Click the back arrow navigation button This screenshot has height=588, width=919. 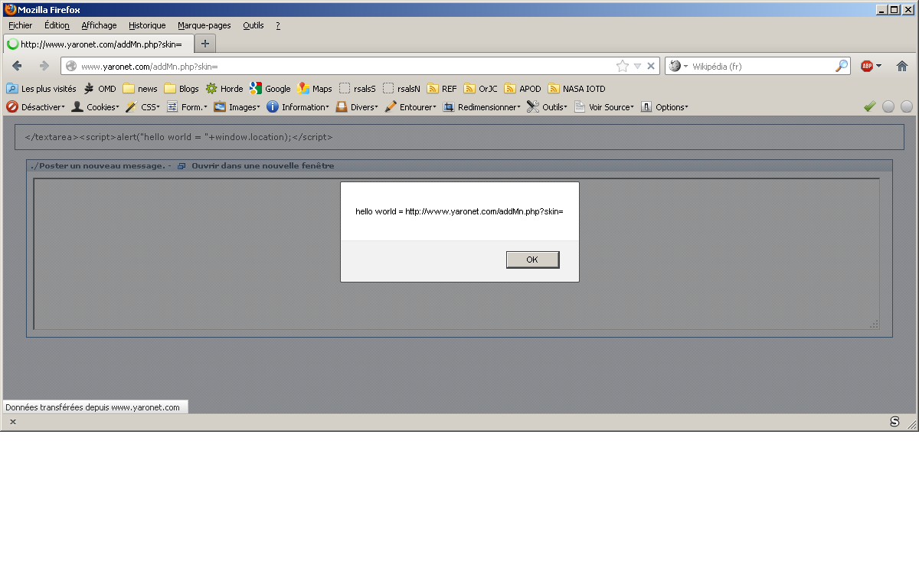(x=17, y=66)
